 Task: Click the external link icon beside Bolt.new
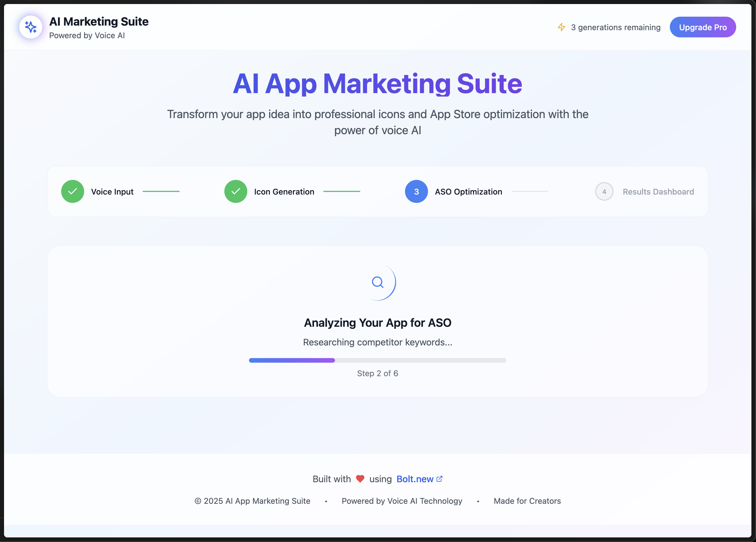pyautogui.click(x=439, y=478)
